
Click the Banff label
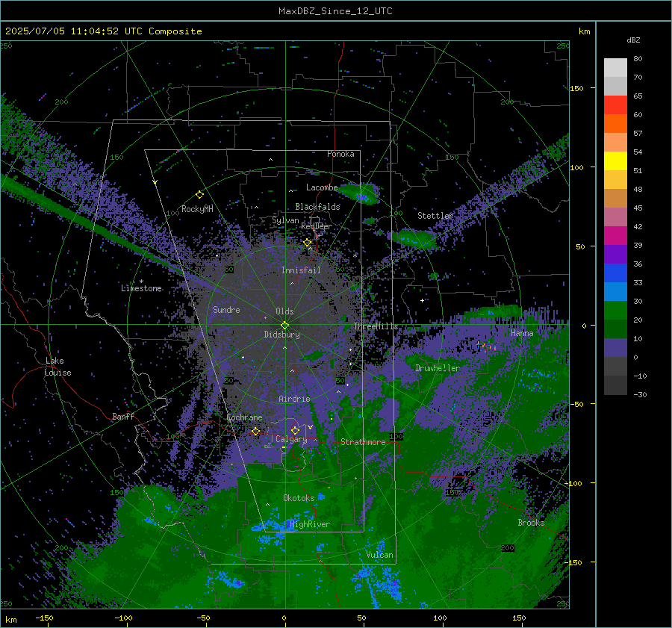(123, 416)
